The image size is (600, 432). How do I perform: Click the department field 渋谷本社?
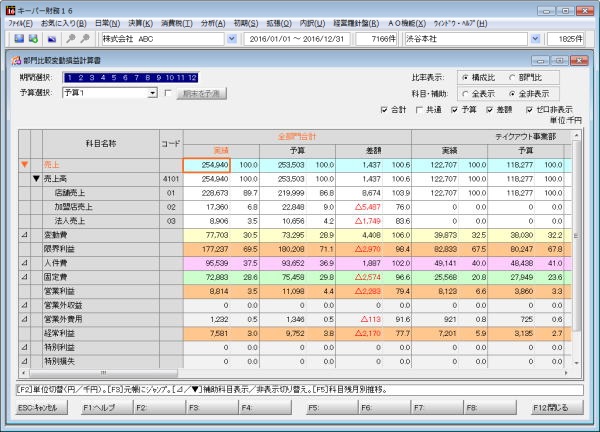click(x=466, y=39)
